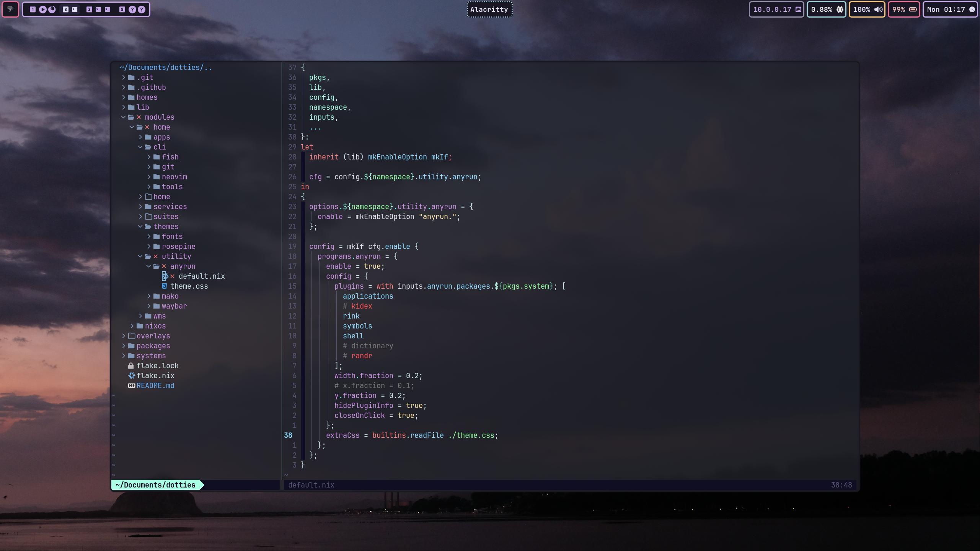Image resolution: width=980 pixels, height=551 pixels.
Task: Click the CSS file icon of theme.css
Action: pyautogui.click(x=165, y=286)
